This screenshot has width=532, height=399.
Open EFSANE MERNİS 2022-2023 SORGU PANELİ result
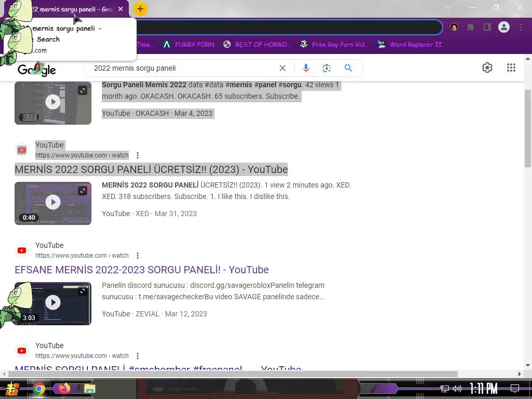click(142, 270)
